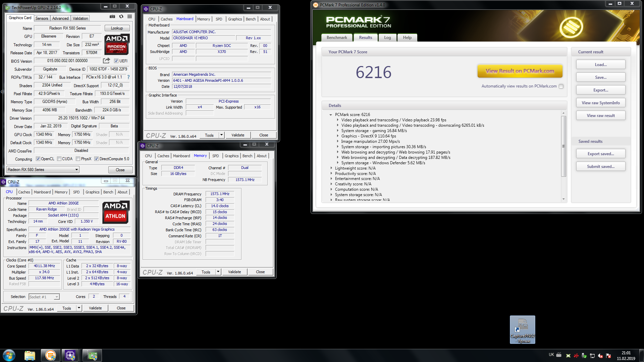
Task: Click the AMD Radeon Graphics logo
Action: [117, 44]
